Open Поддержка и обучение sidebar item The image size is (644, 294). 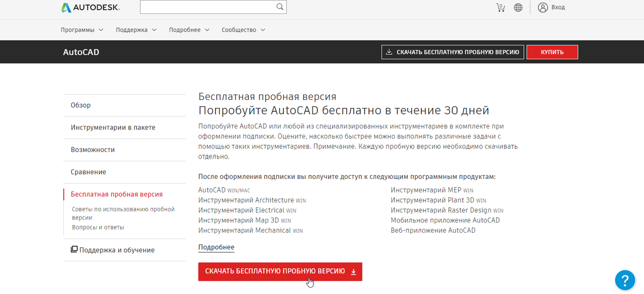(x=125, y=250)
